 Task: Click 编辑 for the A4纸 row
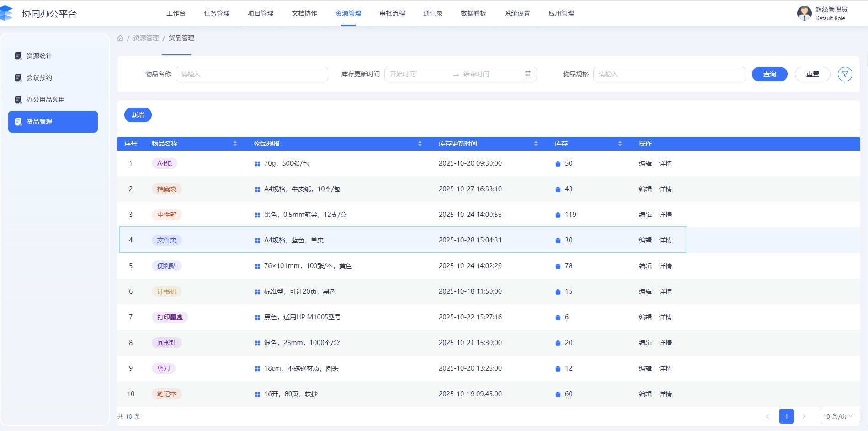coord(645,163)
